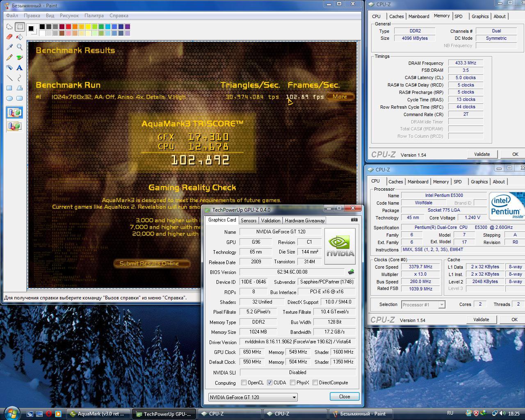Viewport: 525px width, 420px height.
Task: Select the Eraser tool in Paint
Action: [9, 37]
